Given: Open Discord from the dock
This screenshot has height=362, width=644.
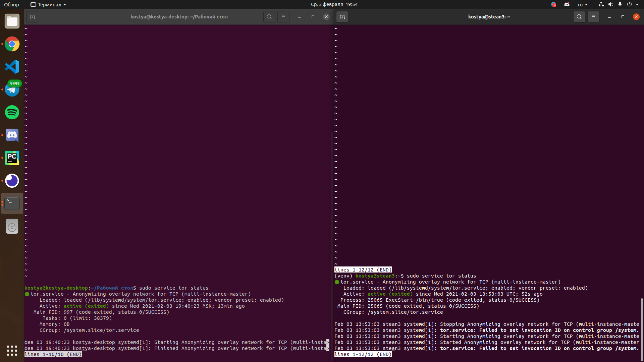Looking at the screenshot, I should point(12,135).
